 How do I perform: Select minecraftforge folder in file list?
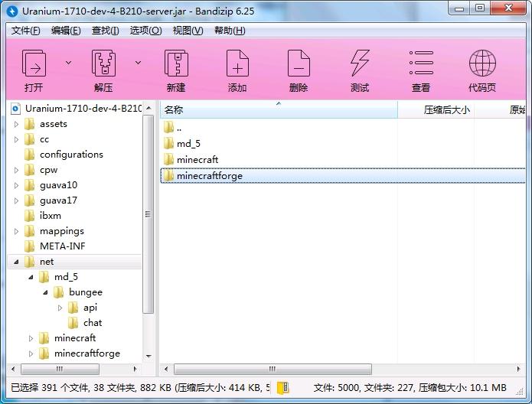pyautogui.click(x=209, y=176)
